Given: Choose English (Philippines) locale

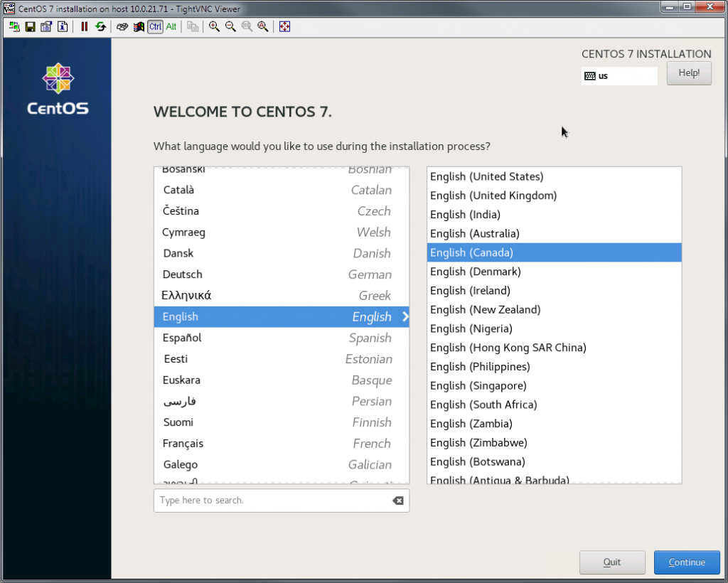Looking at the screenshot, I should [x=555, y=367].
